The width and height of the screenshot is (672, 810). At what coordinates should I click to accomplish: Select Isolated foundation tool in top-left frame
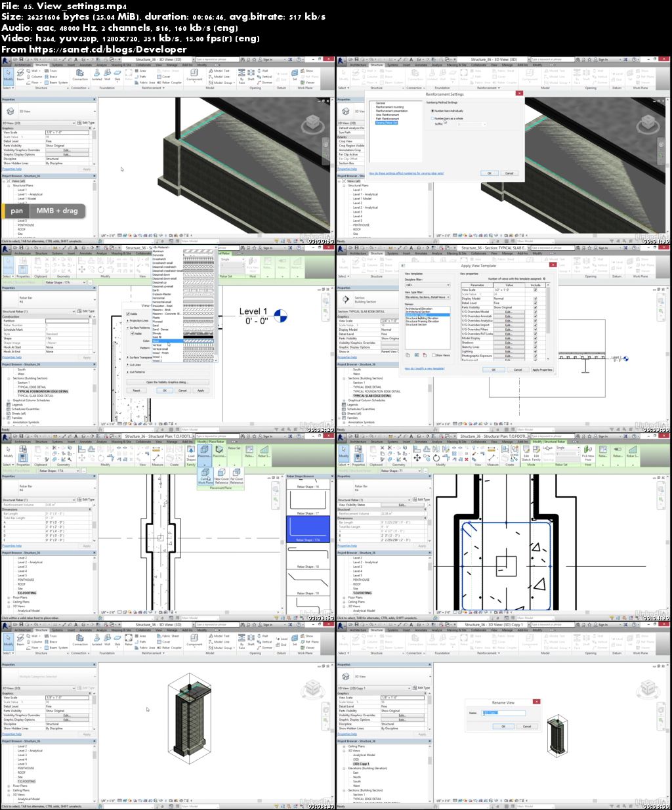(x=96, y=75)
